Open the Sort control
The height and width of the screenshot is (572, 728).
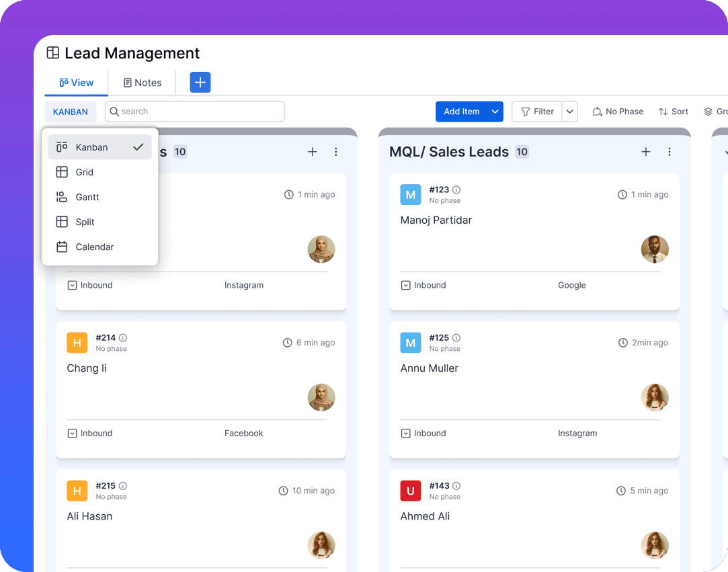[x=673, y=112]
